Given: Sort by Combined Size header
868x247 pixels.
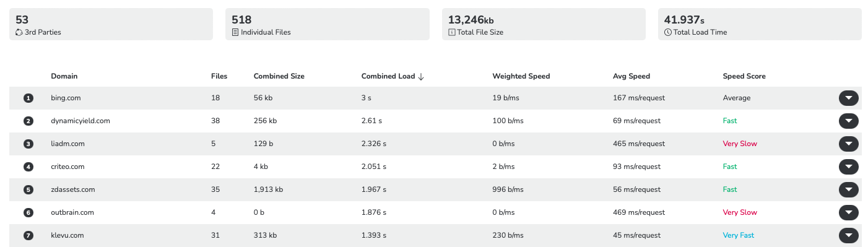Looking at the screenshot, I should coord(279,76).
